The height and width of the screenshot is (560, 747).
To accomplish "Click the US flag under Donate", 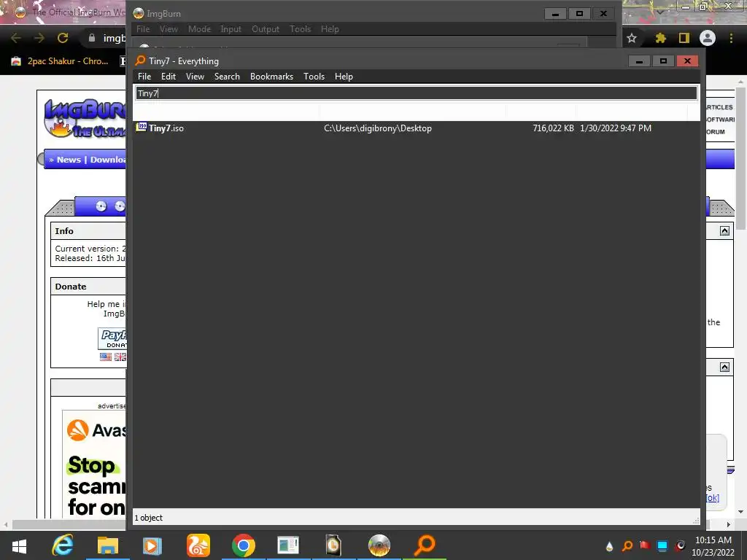I will pyautogui.click(x=106, y=357).
